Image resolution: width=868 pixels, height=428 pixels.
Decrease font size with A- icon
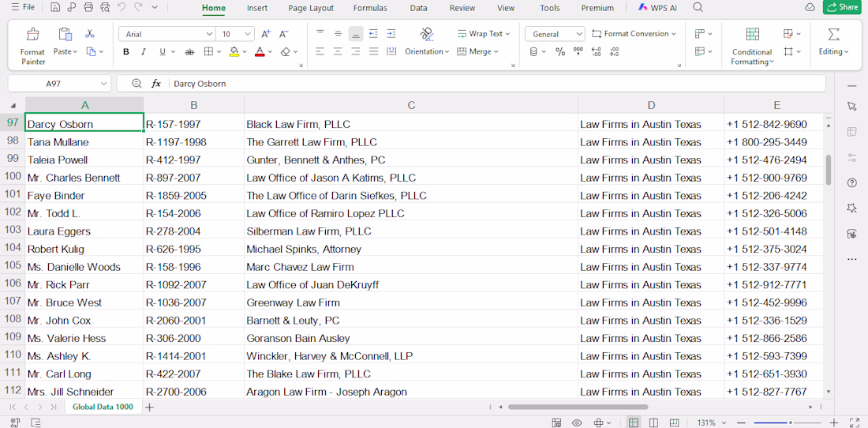[x=283, y=34]
